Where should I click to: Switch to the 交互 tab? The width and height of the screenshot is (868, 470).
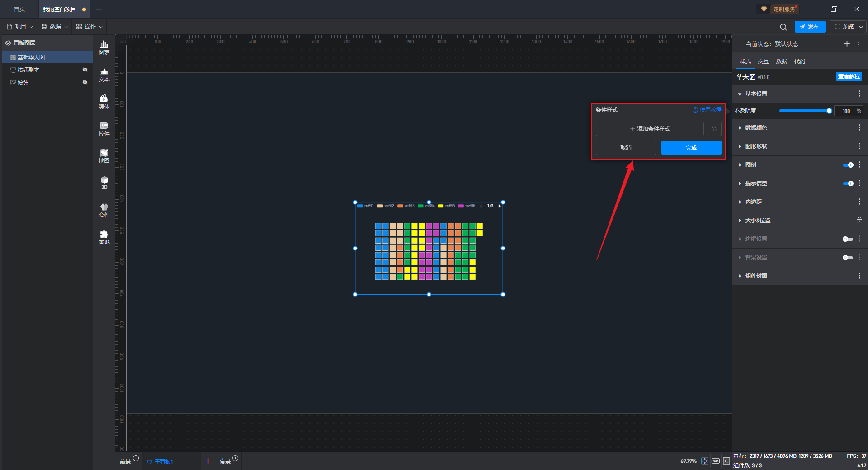[x=763, y=61]
